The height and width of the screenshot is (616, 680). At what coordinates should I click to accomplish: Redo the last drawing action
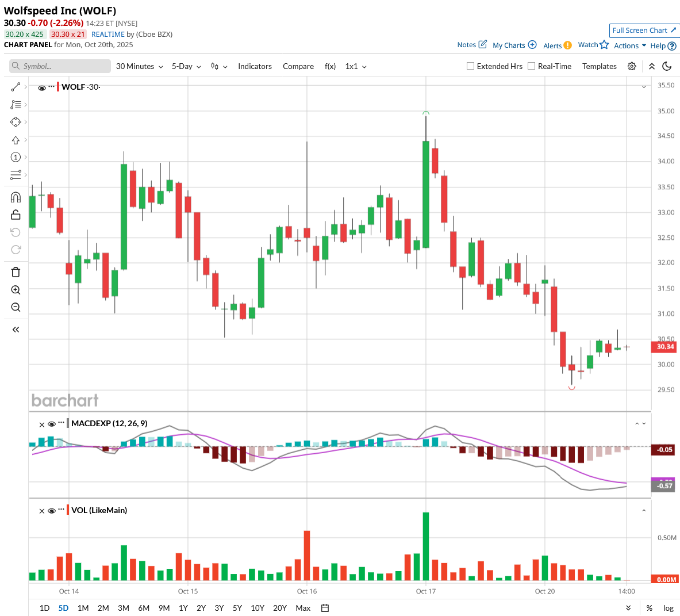click(x=16, y=250)
